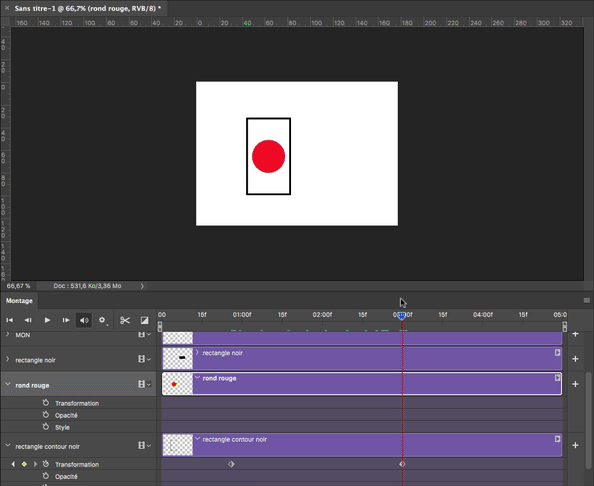Advance to the next frame
Screen dimensions: 594x486
coord(66,320)
